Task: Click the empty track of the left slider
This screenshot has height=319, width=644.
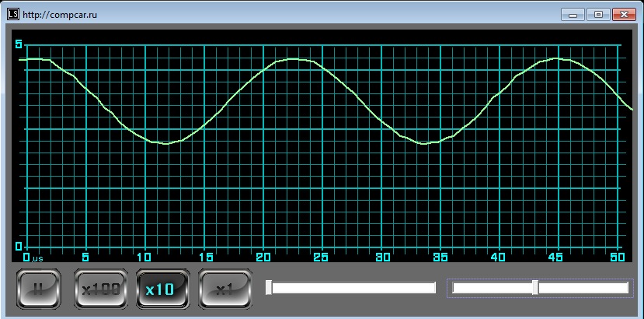Action: click(x=353, y=288)
